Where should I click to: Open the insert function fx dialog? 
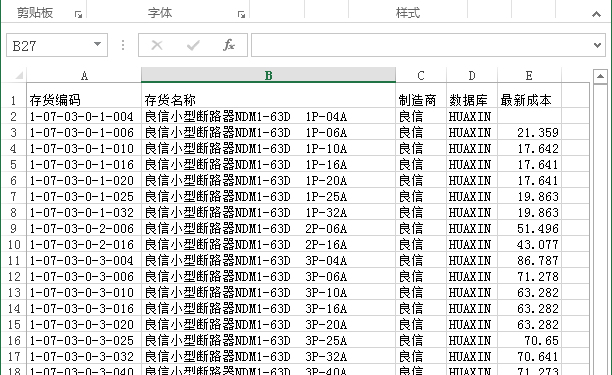pos(229,45)
